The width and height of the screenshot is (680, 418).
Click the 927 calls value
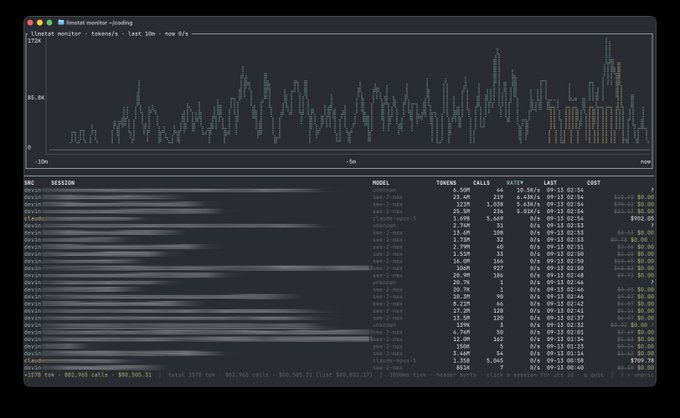pyautogui.click(x=498, y=268)
